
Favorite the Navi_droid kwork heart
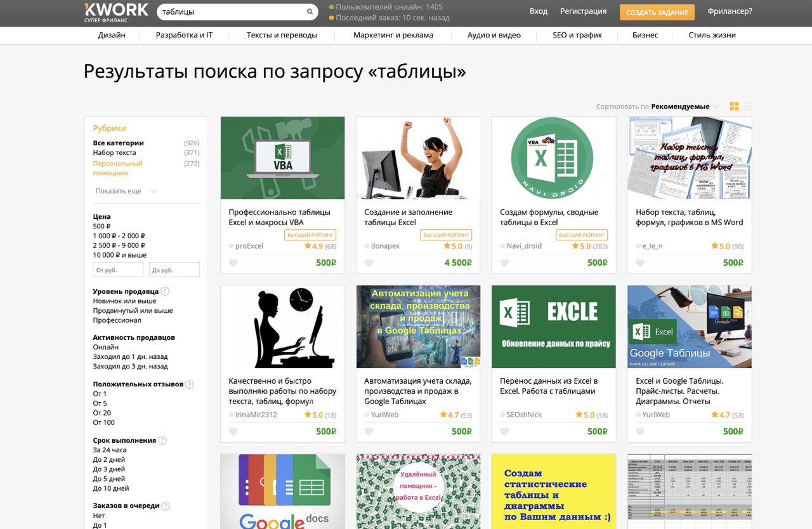coord(504,263)
